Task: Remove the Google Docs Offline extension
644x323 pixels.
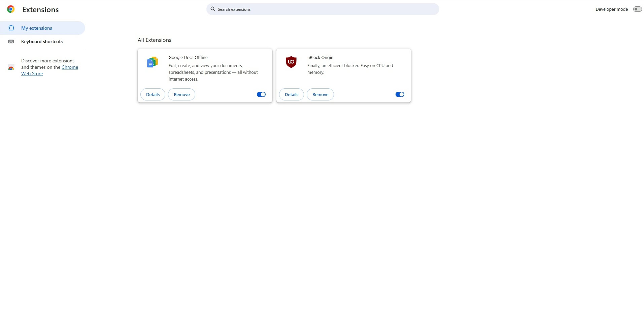Action: click(x=182, y=94)
